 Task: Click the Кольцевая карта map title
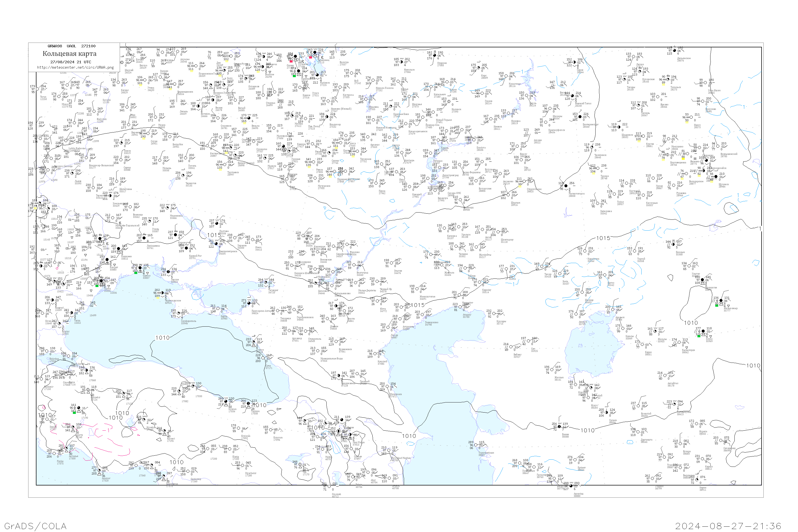click(x=69, y=54)
